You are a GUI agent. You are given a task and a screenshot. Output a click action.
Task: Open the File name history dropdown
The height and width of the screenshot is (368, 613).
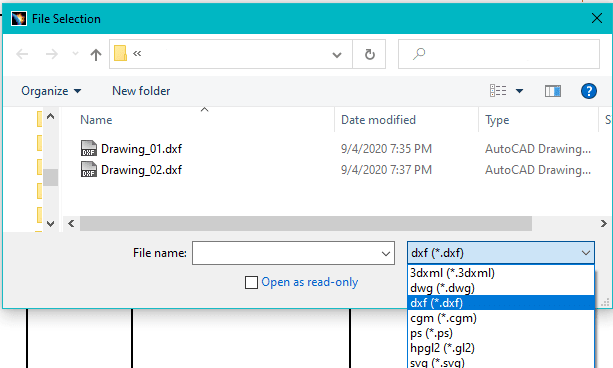(386, 253)
